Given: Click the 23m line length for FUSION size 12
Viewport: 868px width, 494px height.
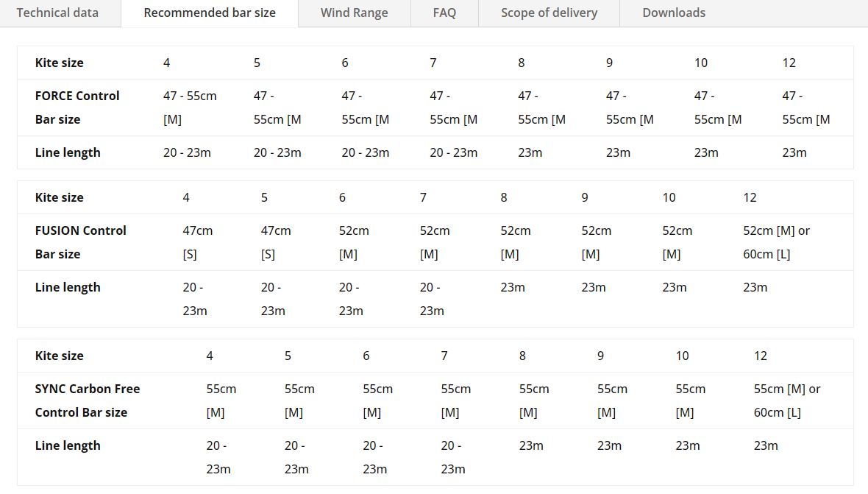Looking at the screenshot, I should [x=755, y=287].
